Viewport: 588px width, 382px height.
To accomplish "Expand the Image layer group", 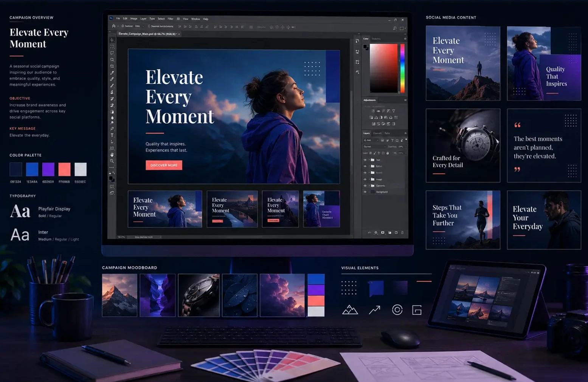I will pos(369,179).
